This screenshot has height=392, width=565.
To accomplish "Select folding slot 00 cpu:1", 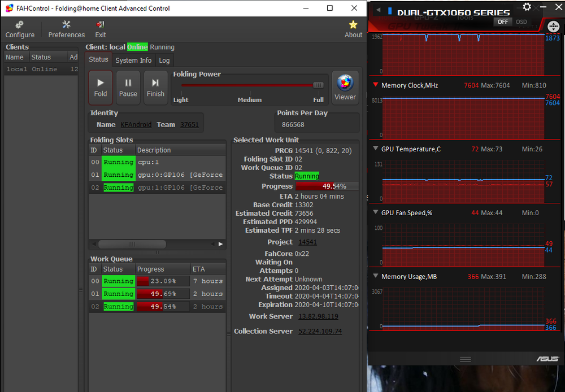I will pos(157,162).
